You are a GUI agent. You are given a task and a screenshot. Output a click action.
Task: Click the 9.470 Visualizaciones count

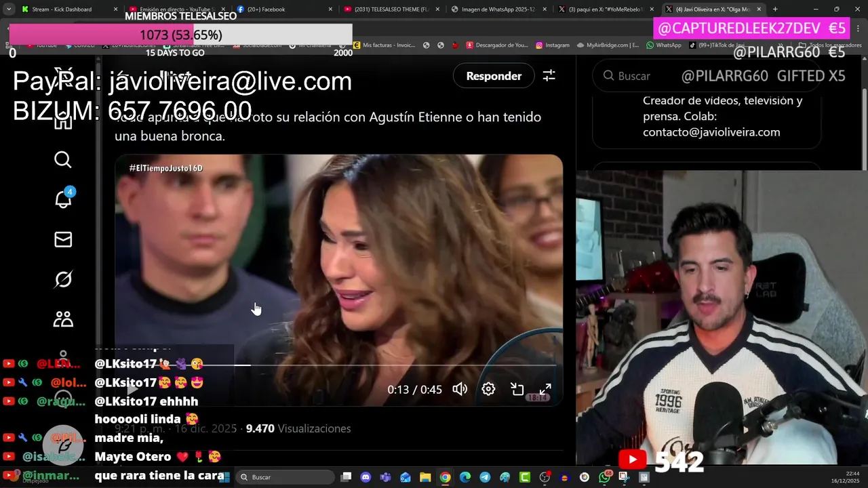coord(298,428)
